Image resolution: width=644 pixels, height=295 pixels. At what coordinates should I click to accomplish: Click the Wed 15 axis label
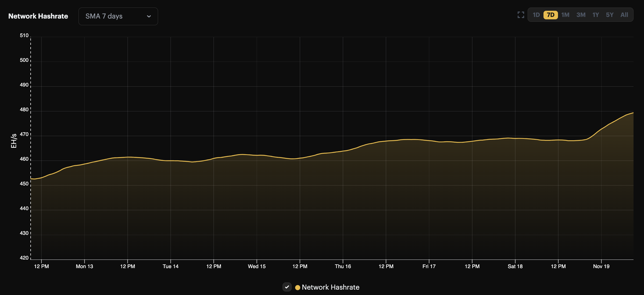[x=256, y=266]
